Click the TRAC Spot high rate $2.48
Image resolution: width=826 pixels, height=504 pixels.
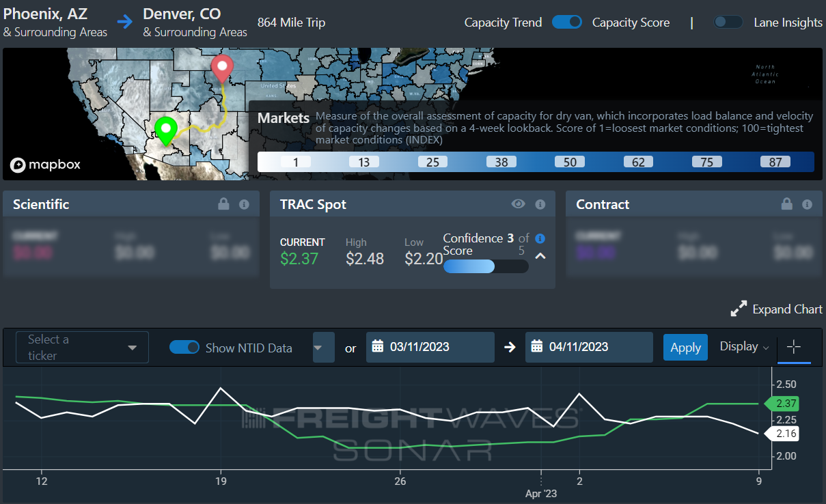[365, 259]
